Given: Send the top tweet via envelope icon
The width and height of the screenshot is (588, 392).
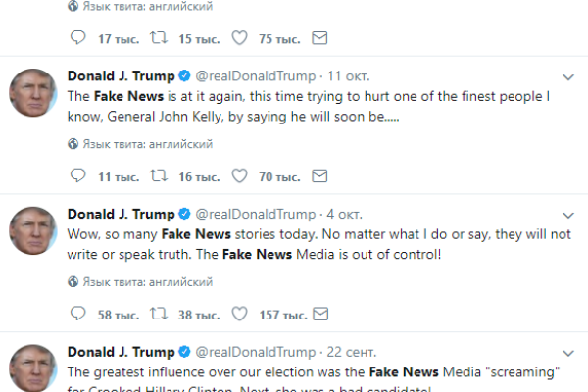Looking at the screenshot, I should 318,39.
